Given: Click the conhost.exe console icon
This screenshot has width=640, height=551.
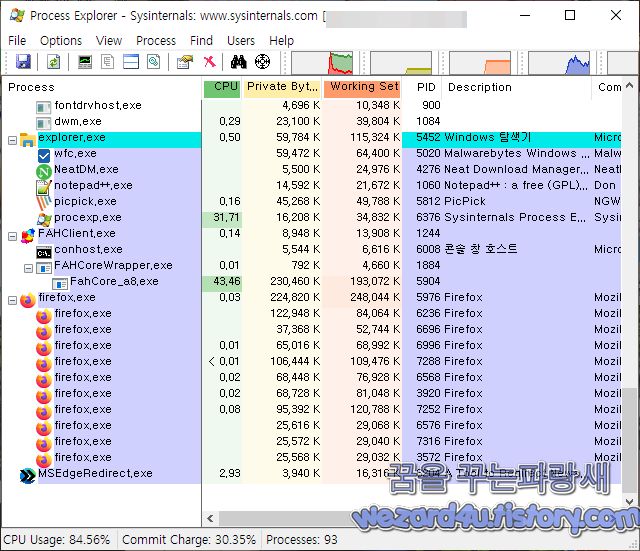Looking at the screenshot, I should 44,253.
